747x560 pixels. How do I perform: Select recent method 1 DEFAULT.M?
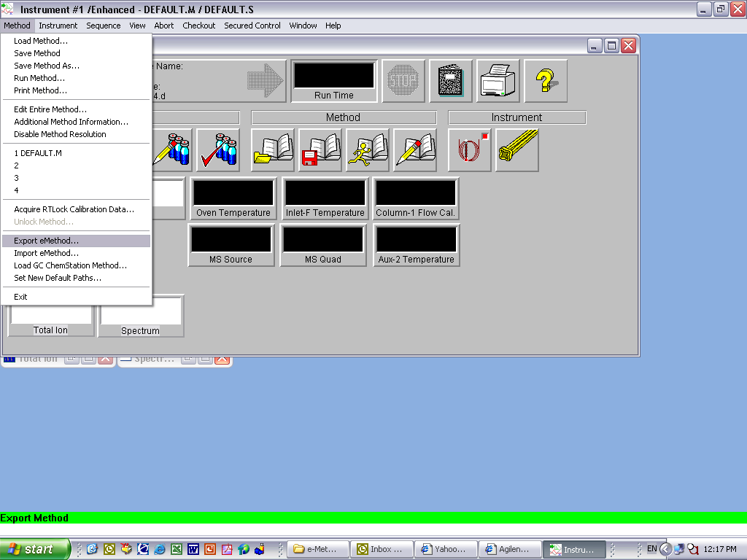coord(38,153)
